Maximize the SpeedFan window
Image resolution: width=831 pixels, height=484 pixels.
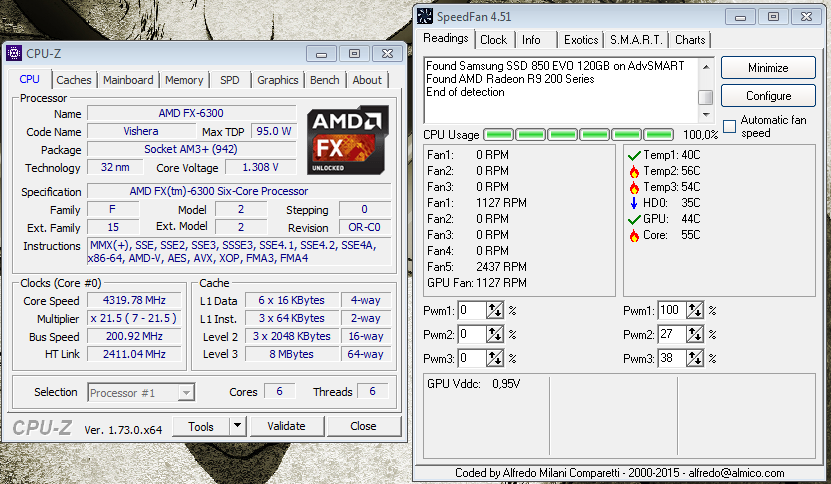(x=773, y=17)
